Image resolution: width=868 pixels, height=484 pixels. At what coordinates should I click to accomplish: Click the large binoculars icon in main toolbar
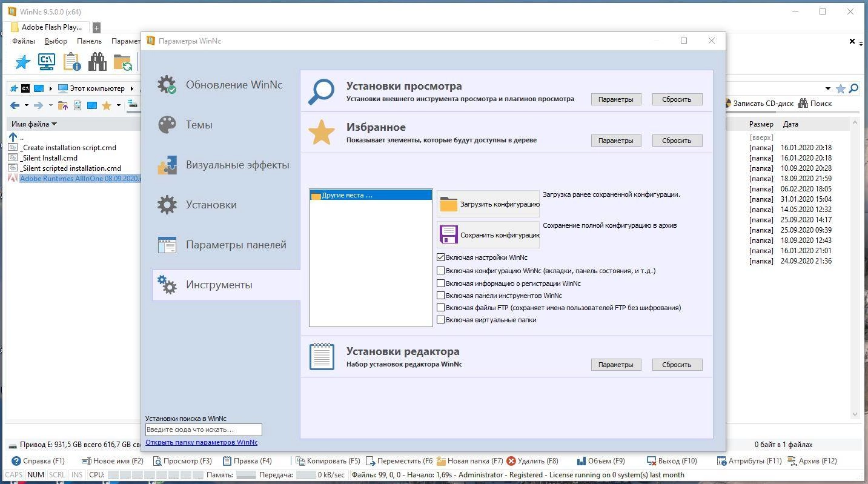[x=97, y=62]
